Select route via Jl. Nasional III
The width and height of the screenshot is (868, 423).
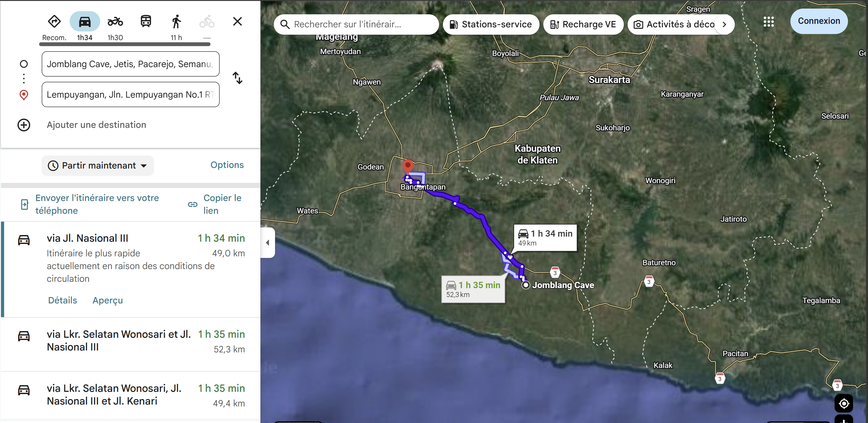point(130,269)
